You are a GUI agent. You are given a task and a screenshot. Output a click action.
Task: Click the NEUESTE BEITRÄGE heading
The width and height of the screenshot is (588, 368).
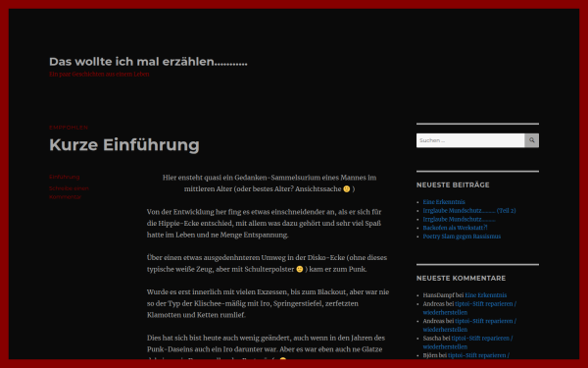[453, 185]
